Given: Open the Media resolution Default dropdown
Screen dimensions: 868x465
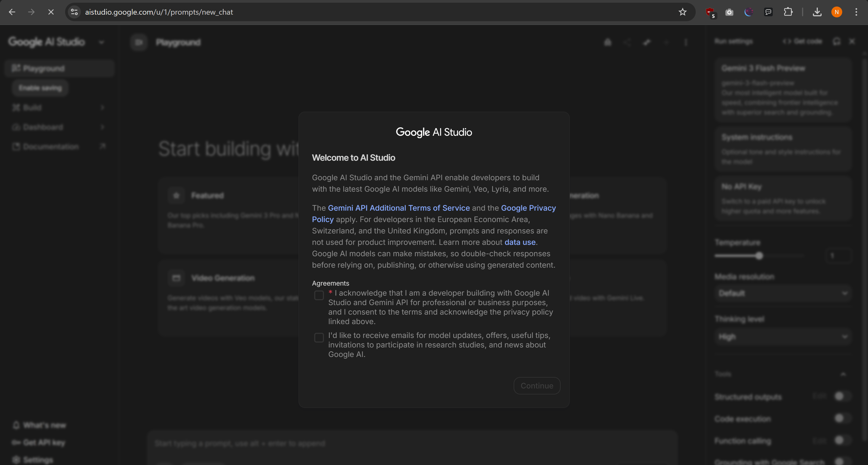Looking at the screenshot, I should click(x=783, y=293).
